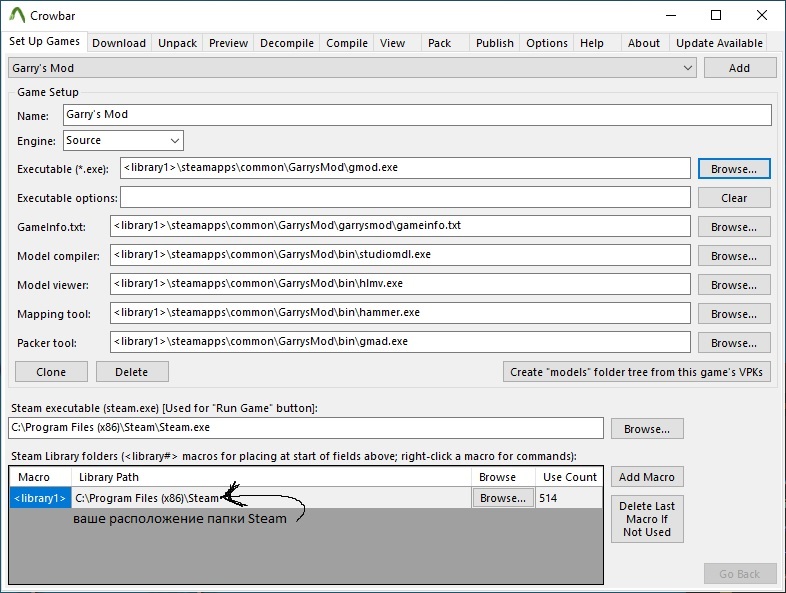The width and height of the screenshot is (786, 593).
Task: Open the Download tab
Action: (119, 43)
